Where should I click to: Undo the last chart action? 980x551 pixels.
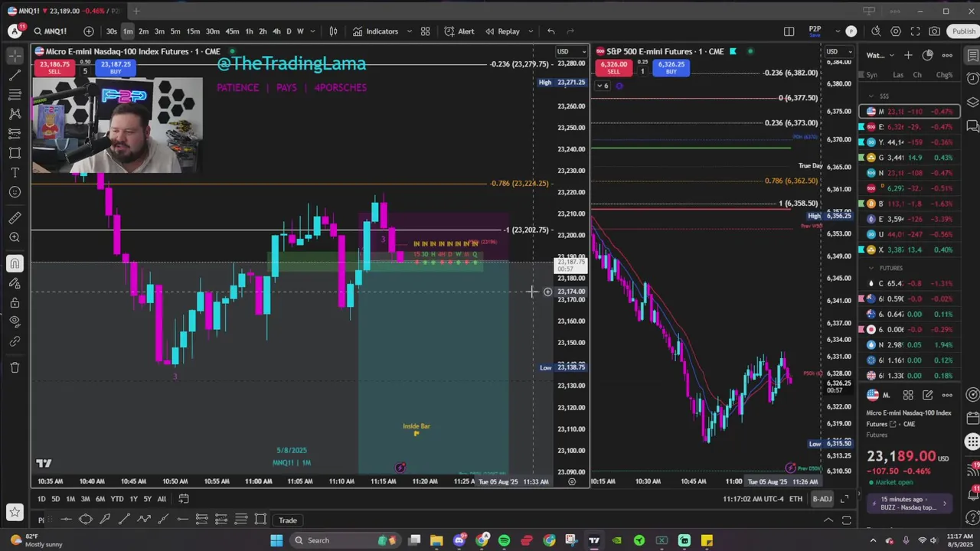tap(550, 31)
